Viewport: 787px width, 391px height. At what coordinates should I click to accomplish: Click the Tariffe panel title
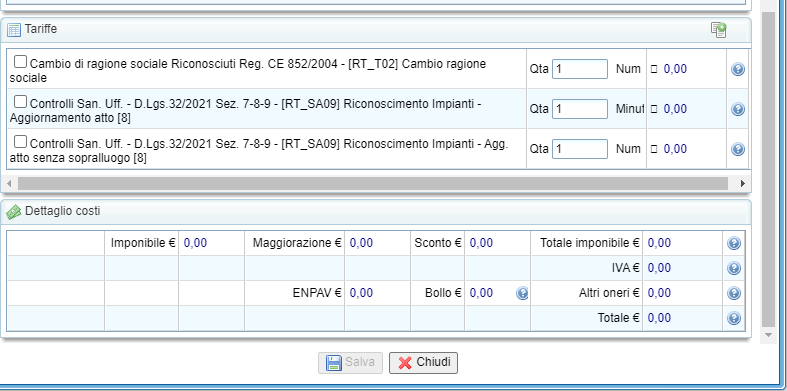point(41,29)
